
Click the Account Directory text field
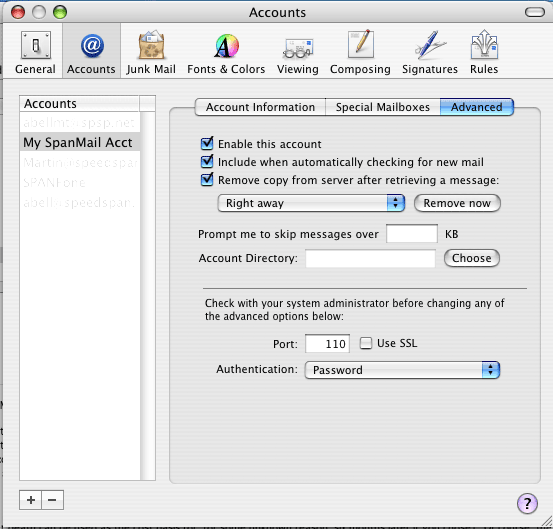(370, 259)
